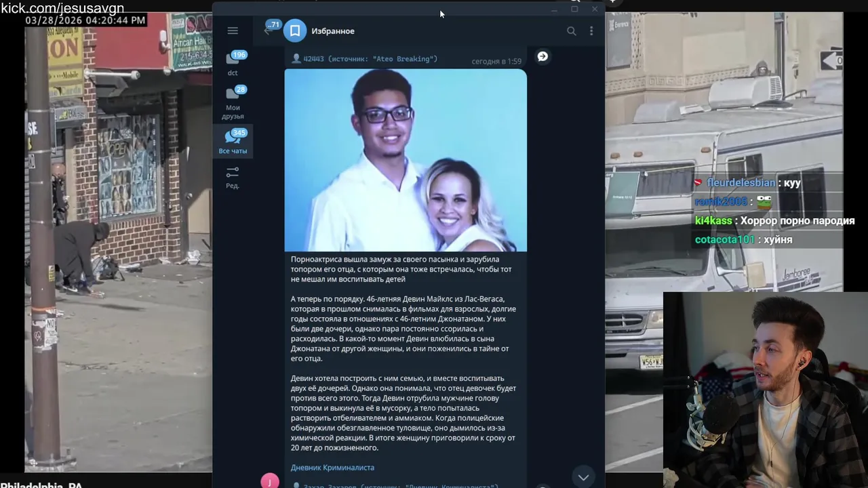868x488 pixels.
Task: Click the pink J avatar at bottom
Action: tap(270, 481)
